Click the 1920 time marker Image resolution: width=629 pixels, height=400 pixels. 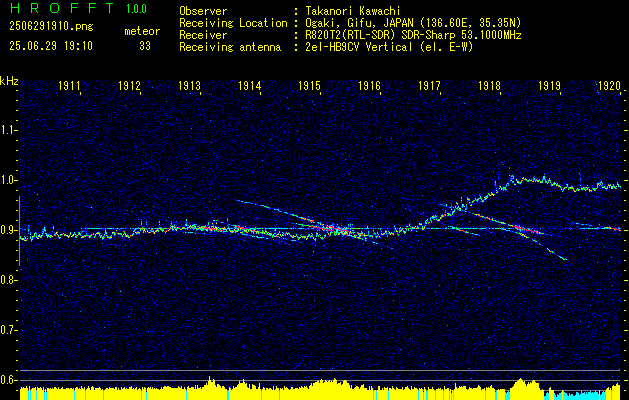pos(609,86)
